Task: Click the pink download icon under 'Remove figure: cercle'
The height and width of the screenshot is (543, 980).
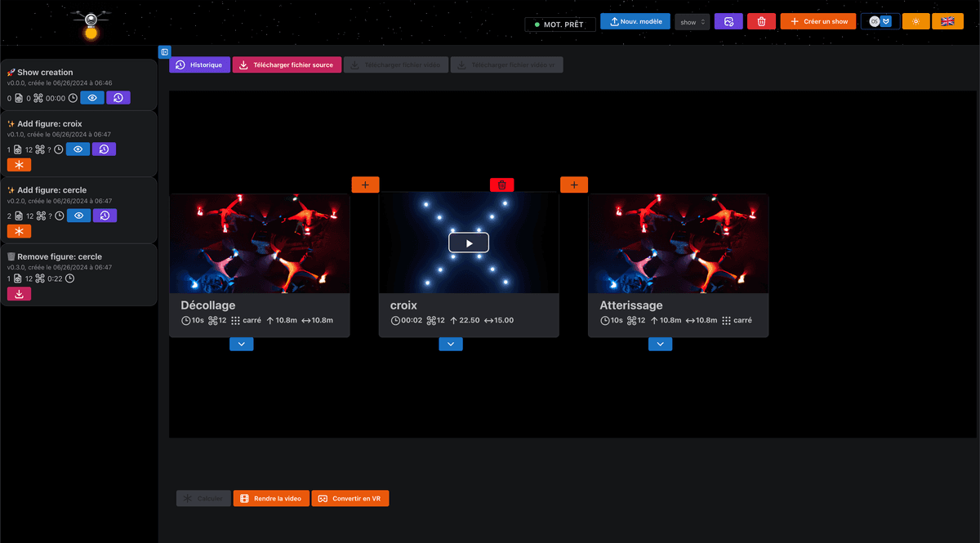Action: click(x=19, y=294)
